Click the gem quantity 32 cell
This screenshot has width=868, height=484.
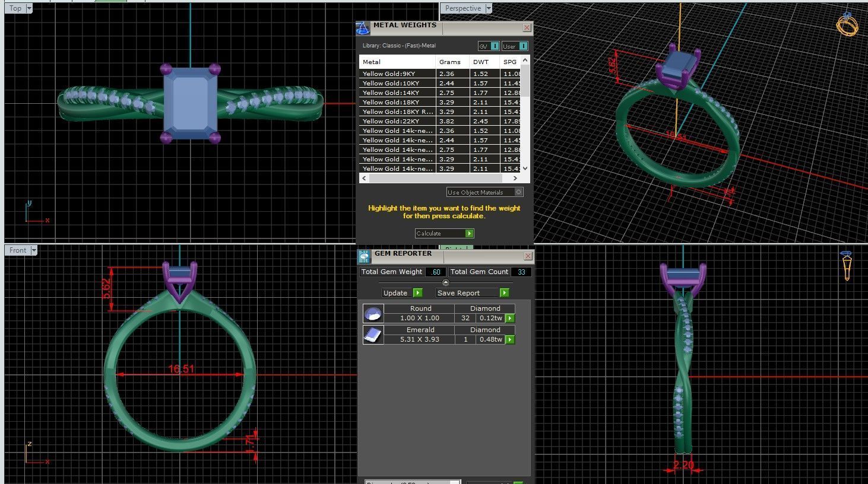pyautogui.click(x=465, y=319)
